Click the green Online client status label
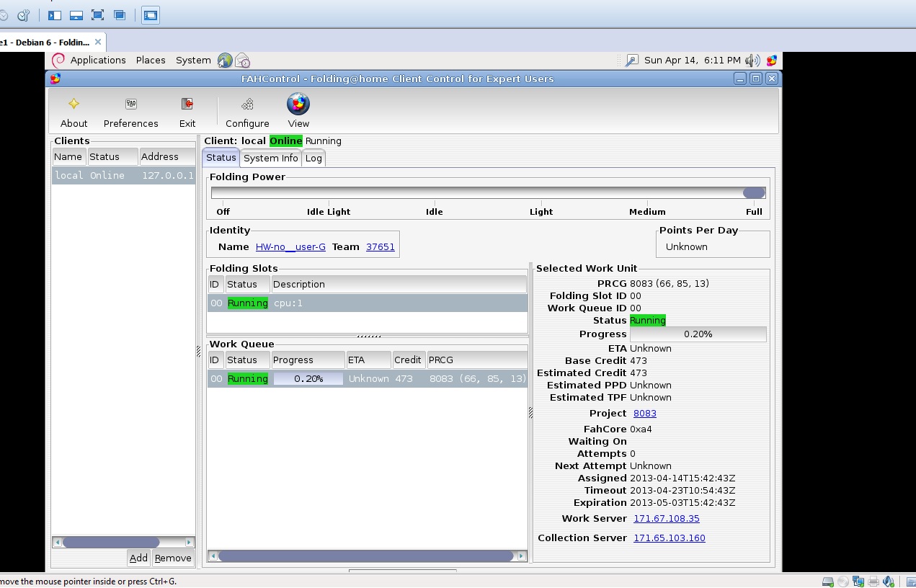 (286, 141)
